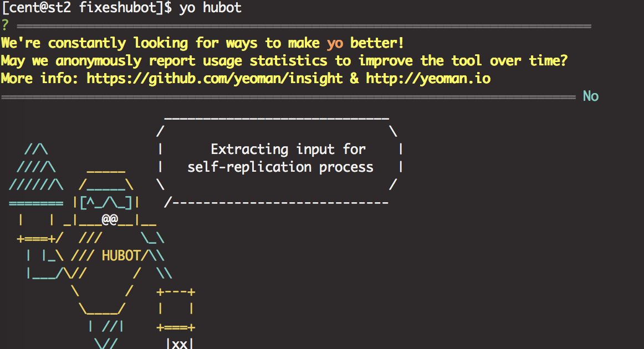Open the http://yeoman.io link
Image resolution: width=644 pixels, height=349 pixels.
428,78
